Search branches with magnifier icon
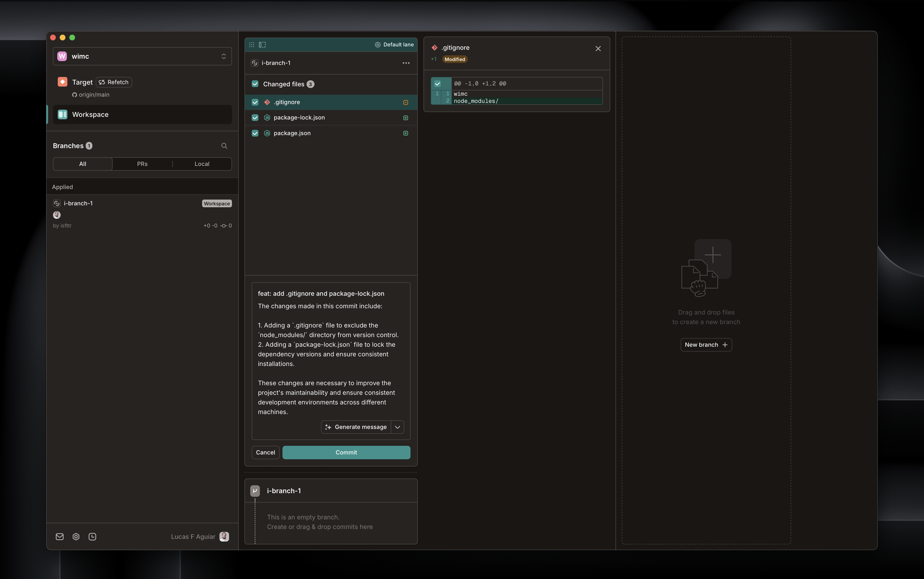Viewport: 924px width, 579px height. 224,146
